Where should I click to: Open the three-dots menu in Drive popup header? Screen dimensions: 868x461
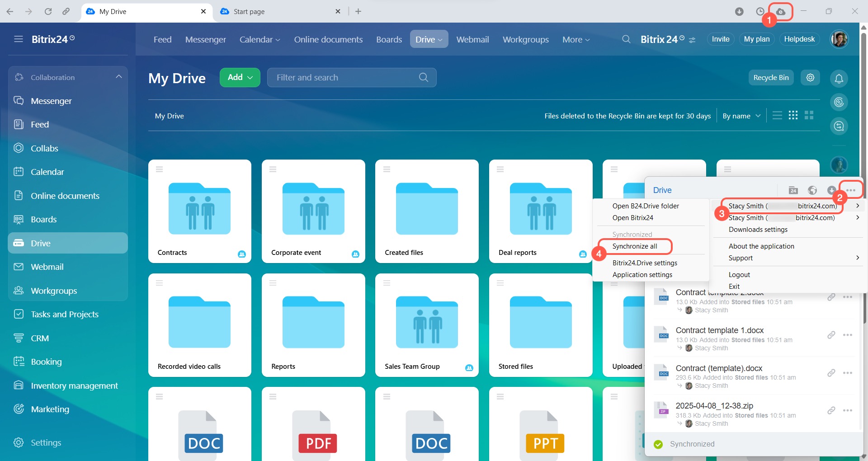[851, 190]
